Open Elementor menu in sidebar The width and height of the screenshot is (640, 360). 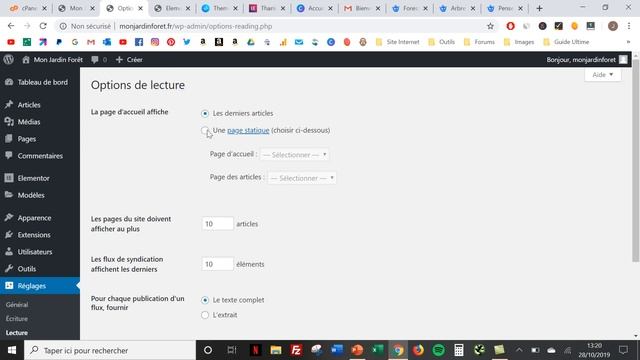coord(40,178)
